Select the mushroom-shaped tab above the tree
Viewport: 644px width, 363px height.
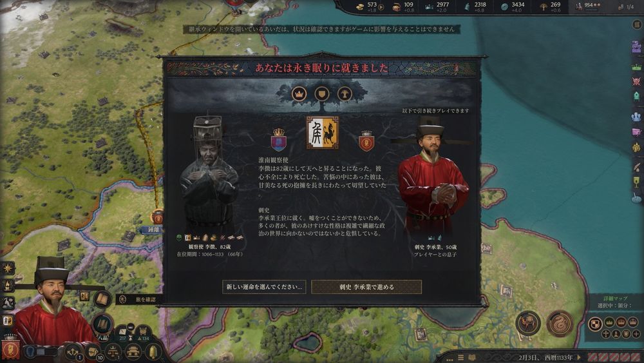pyautogui.click(x=345, y=94)
